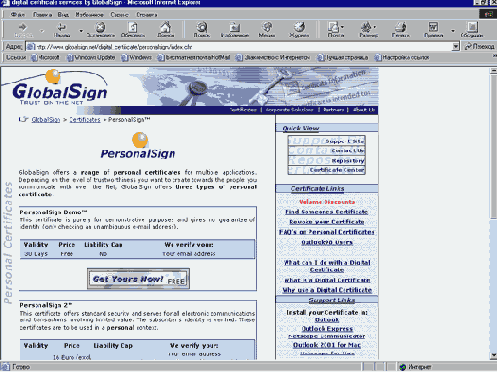The width and height of the screenshot is (497, 372).
Task: Expand the Mail toolbar dropdown arrow
Action: click(x=343, y=27)
